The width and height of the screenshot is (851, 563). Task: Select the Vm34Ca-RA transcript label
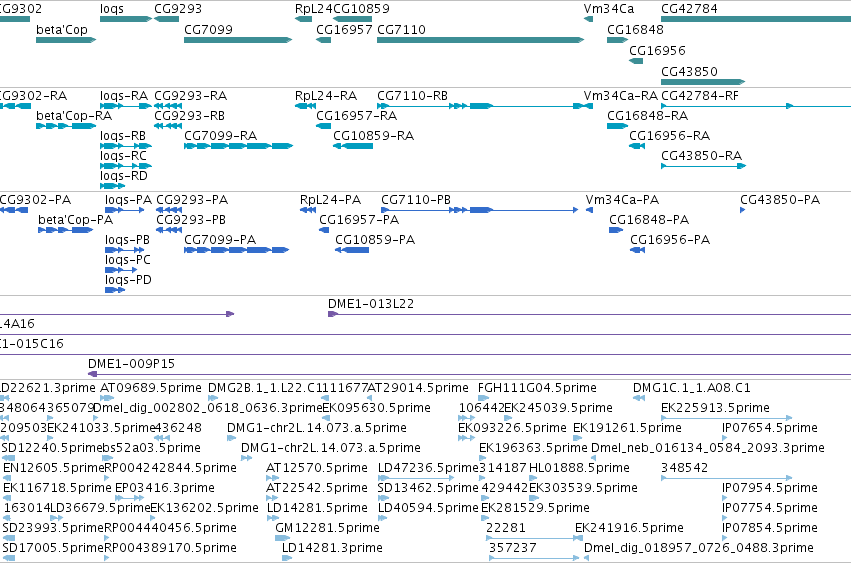(620, 96)
